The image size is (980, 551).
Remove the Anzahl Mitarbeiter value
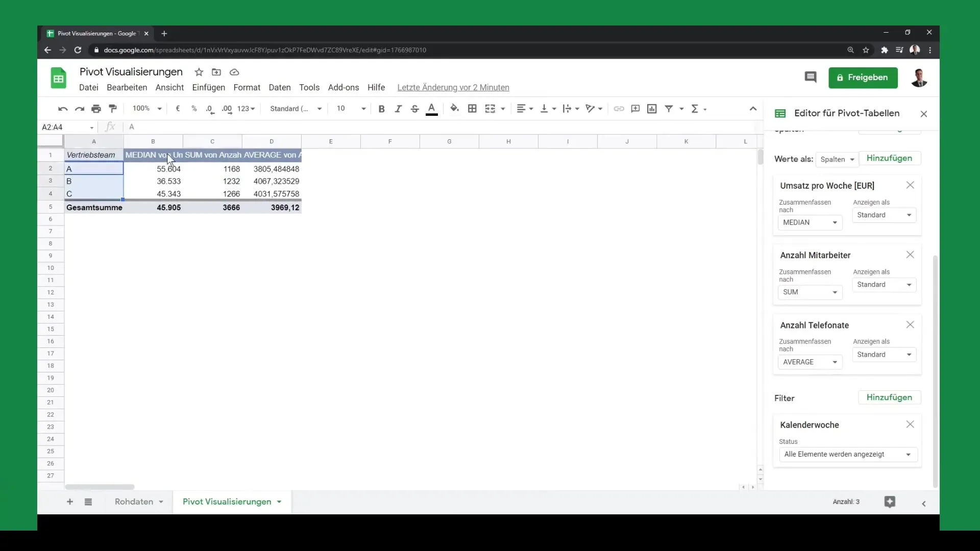pyautogui.click(x=910, y=255)
